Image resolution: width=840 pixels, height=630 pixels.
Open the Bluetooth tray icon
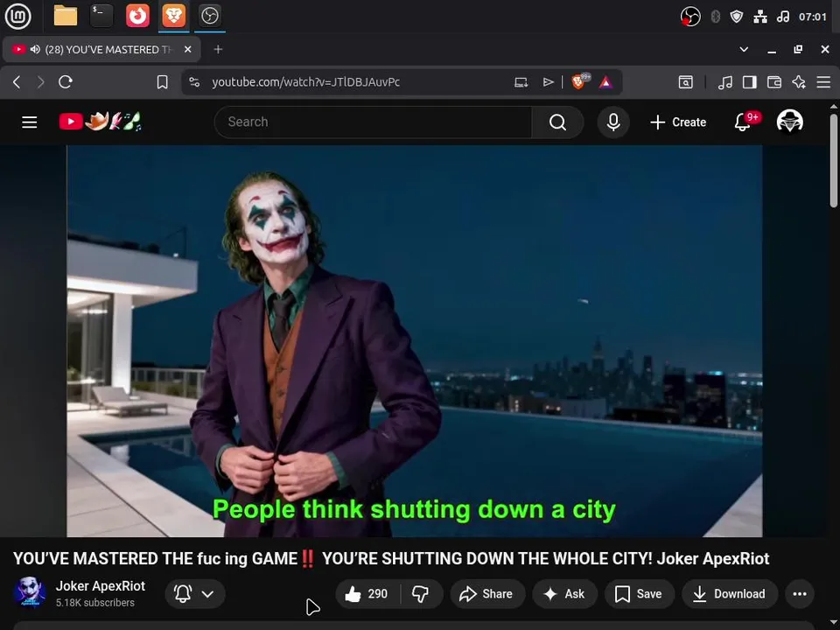tap(715, 17)
